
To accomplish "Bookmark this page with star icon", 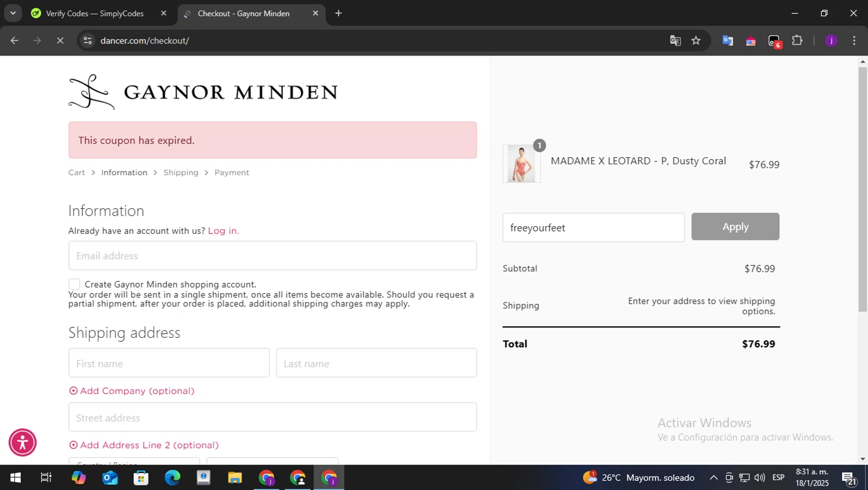I will (696, 40).
